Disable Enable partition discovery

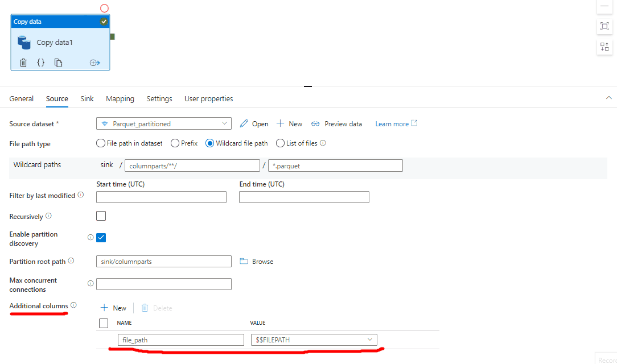point(101,237)
